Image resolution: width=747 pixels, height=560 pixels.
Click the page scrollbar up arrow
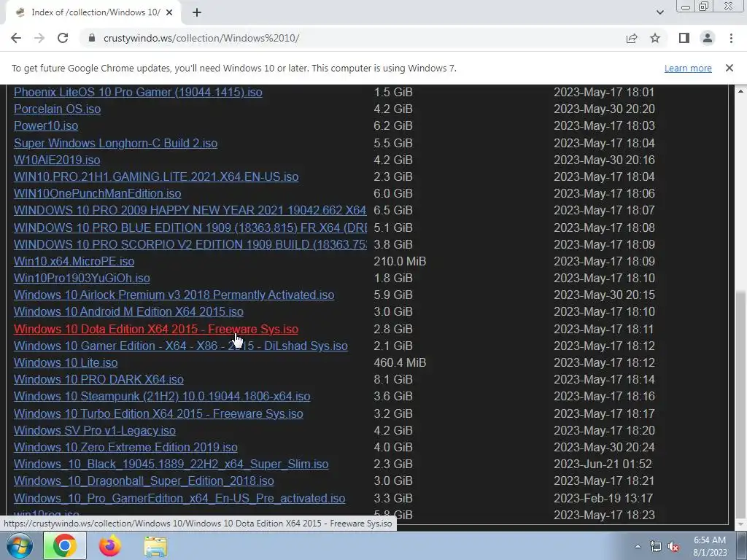(741, 90)
